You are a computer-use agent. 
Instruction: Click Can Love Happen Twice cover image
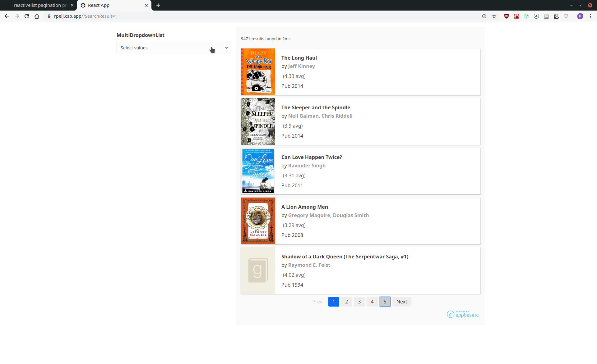(x=258, y=171)
